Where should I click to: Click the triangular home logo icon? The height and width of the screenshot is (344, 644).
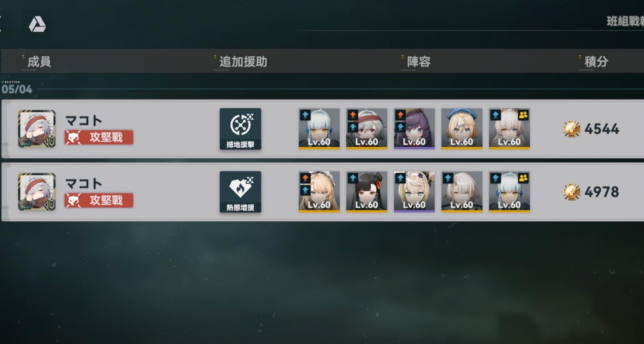point(37,24)
